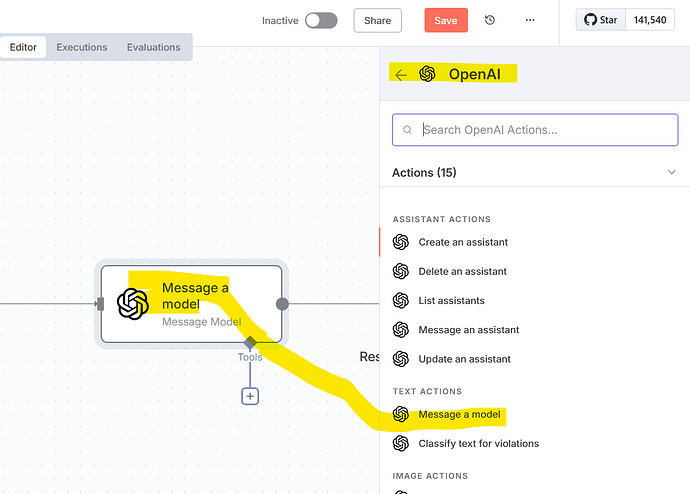Click icon beside Update an assistant
690x494 pixels.
point(401,359)
